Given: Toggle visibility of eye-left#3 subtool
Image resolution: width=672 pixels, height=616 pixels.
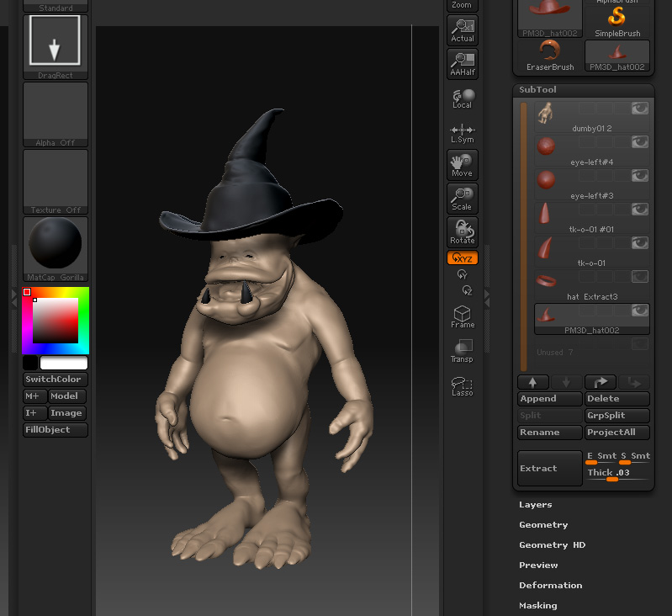Looking at the screenshot, I should pos(640,175).
